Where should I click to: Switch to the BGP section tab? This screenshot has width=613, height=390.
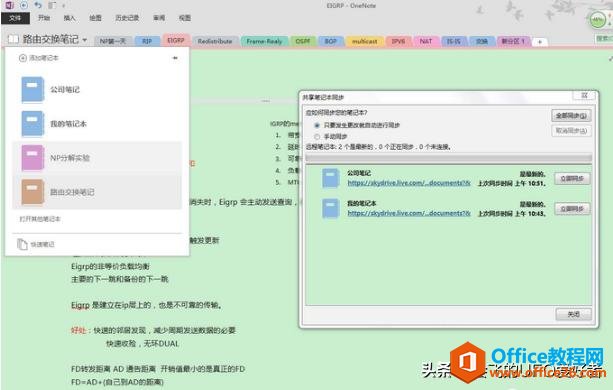331,41
